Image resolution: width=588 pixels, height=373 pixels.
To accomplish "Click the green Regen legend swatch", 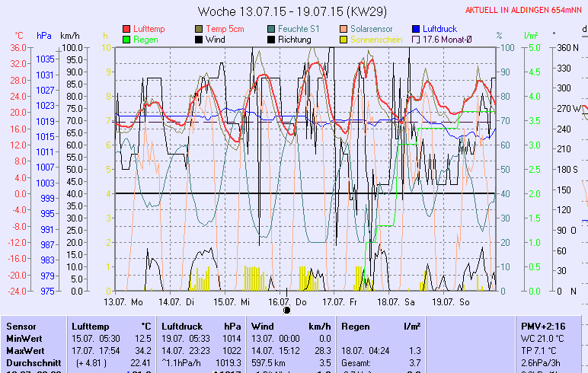I will 126,40.
